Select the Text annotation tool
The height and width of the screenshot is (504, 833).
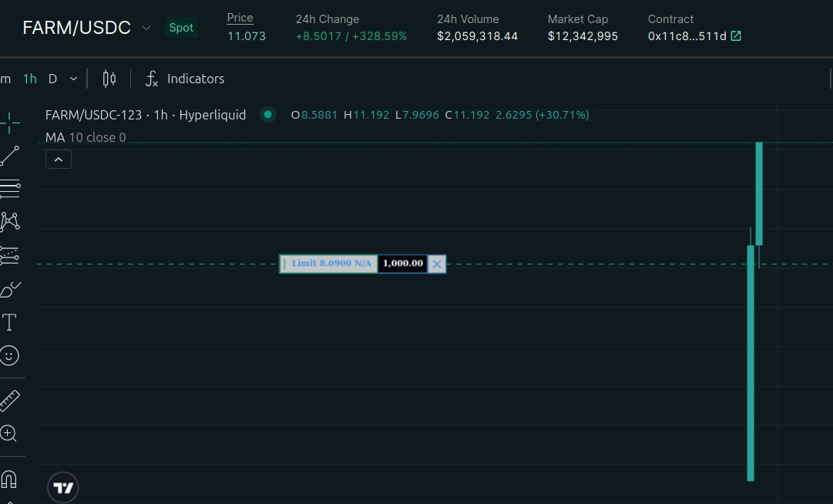pos(9,322)
